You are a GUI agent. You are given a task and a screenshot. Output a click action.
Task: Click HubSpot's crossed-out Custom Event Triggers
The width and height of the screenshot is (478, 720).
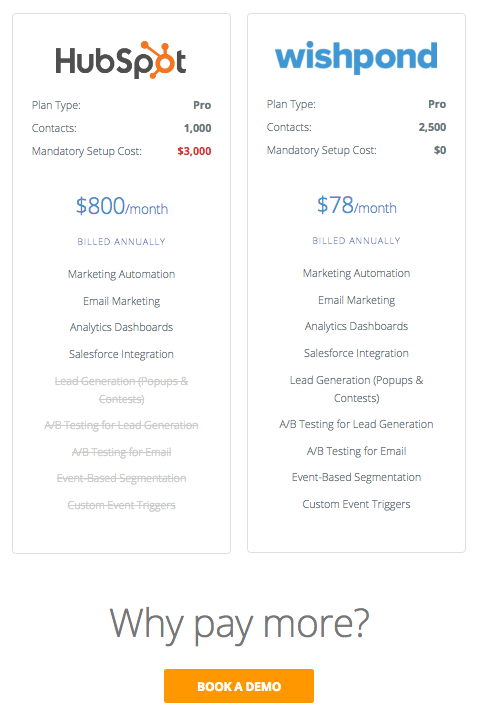[x=122, y=505]
